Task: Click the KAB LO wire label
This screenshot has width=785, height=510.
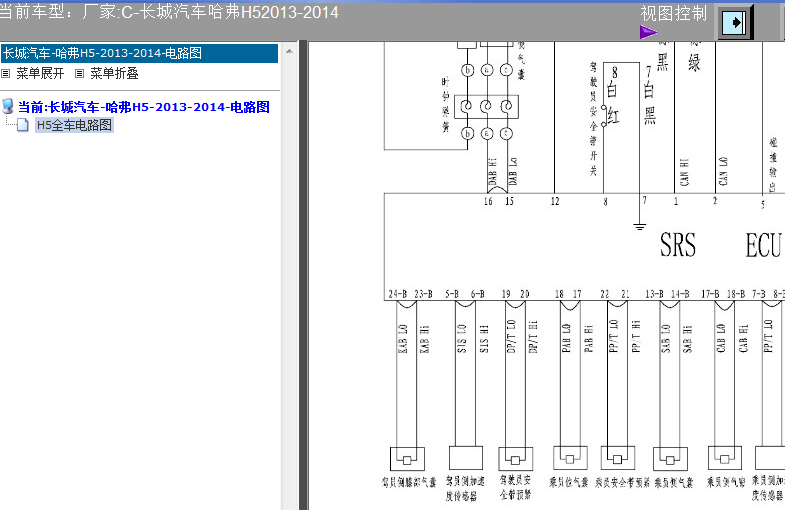Action: point(403,339)
